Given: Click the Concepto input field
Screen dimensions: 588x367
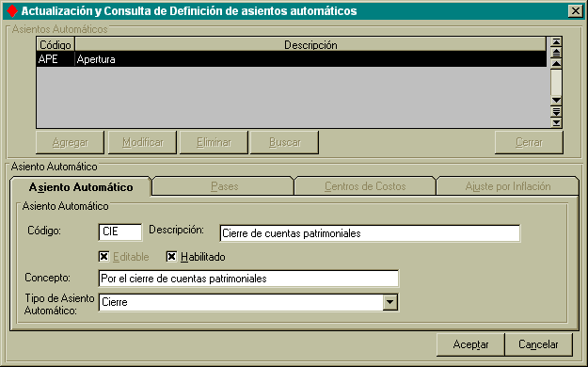Looking at the screenshot, I should [248, 279].
